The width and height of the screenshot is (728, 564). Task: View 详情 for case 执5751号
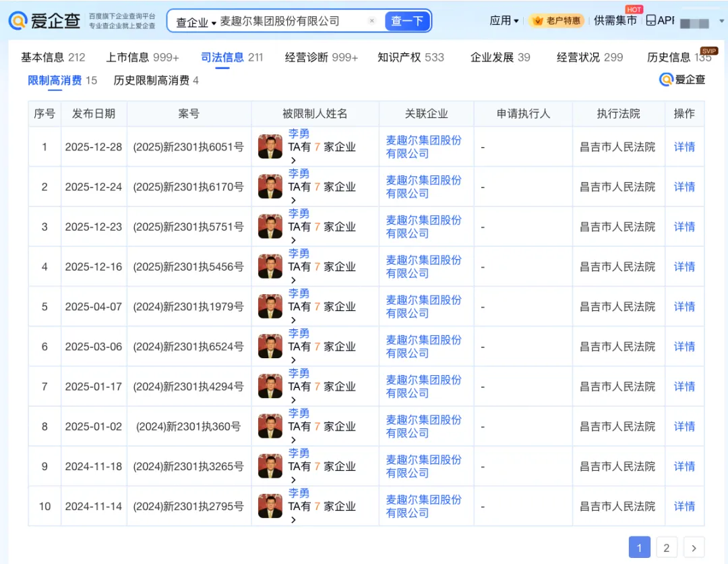click(x=684, y=227)
